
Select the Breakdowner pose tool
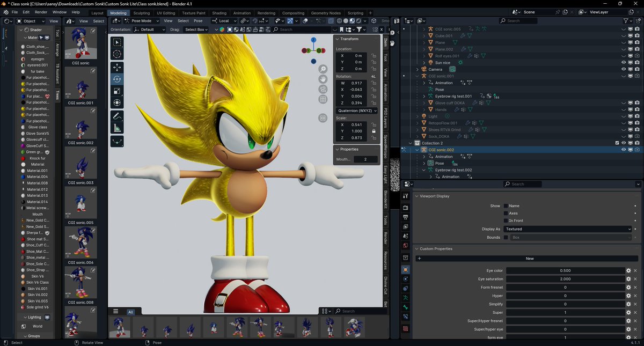coord(117,142)
